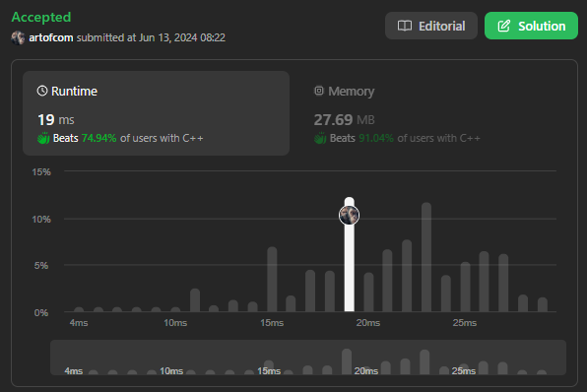Click the green Solution button
This screenshot has height=392, width=587.
tap(531, 26)
